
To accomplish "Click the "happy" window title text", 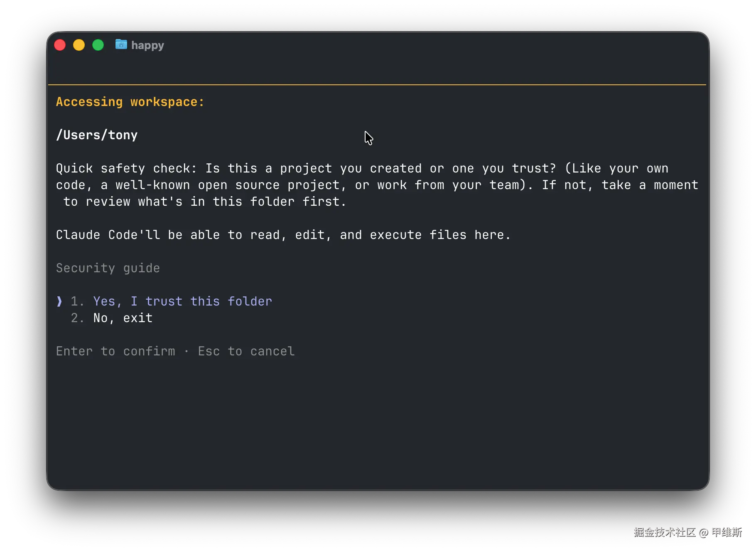I will point(147,45).
